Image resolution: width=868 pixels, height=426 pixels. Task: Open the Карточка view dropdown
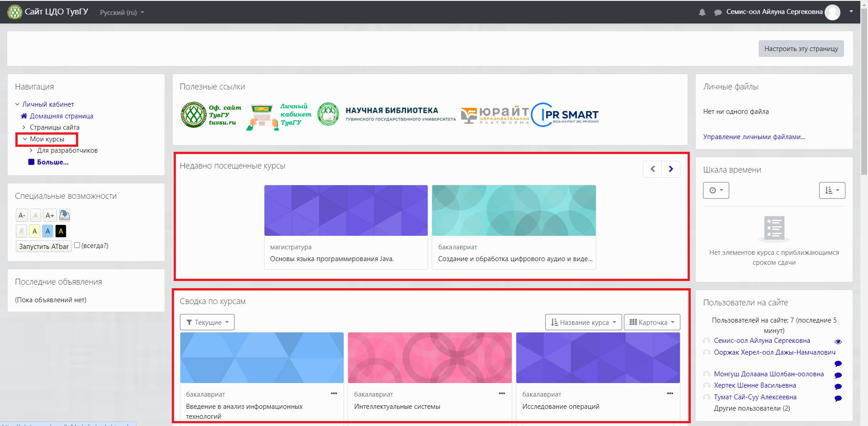pos(652,322)
